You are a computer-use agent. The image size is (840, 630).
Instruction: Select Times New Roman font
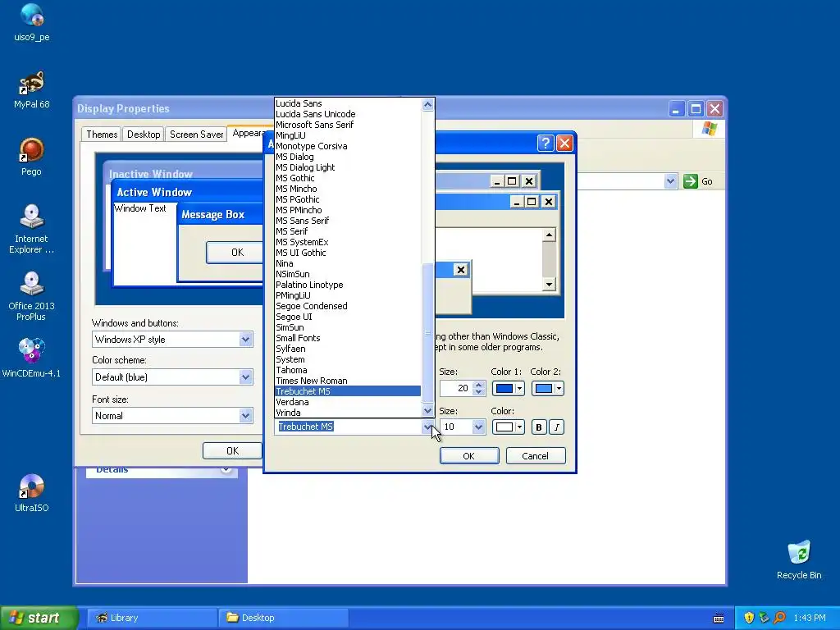pyautogui.click(x=348, y=381)
